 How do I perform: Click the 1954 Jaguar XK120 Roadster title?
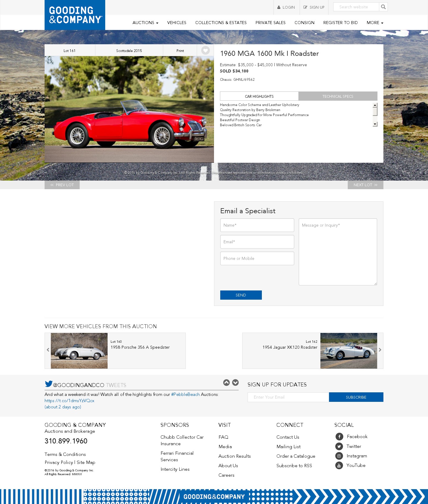click(x=290, y=347)
